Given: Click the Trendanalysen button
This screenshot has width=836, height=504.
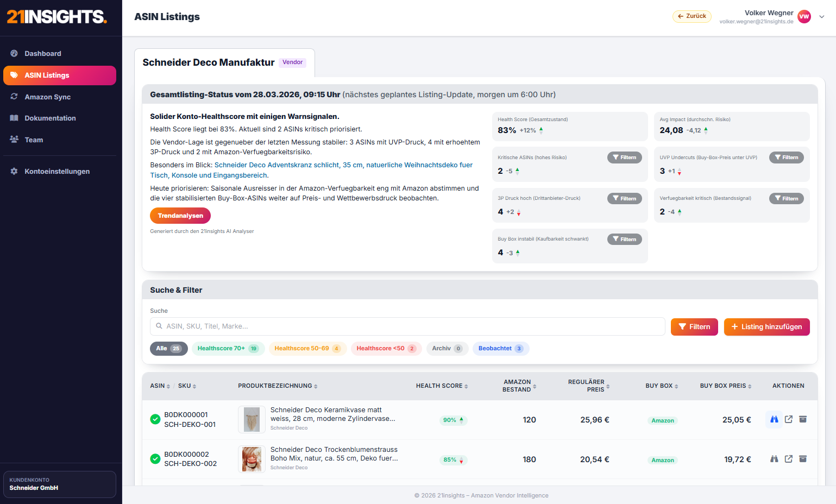Looking at the screenshot, I should tap(180, 216).
